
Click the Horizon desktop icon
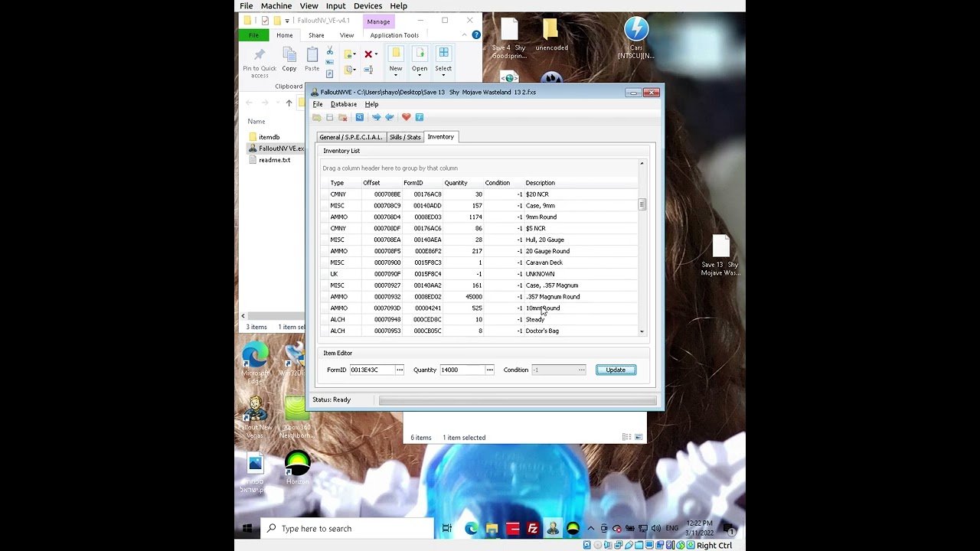point(297,468)
